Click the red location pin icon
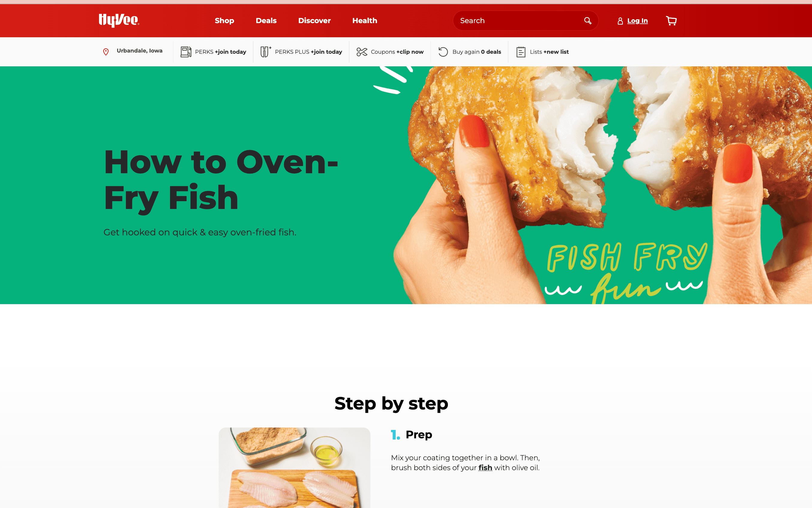812x508 pixels. point(106,52)
